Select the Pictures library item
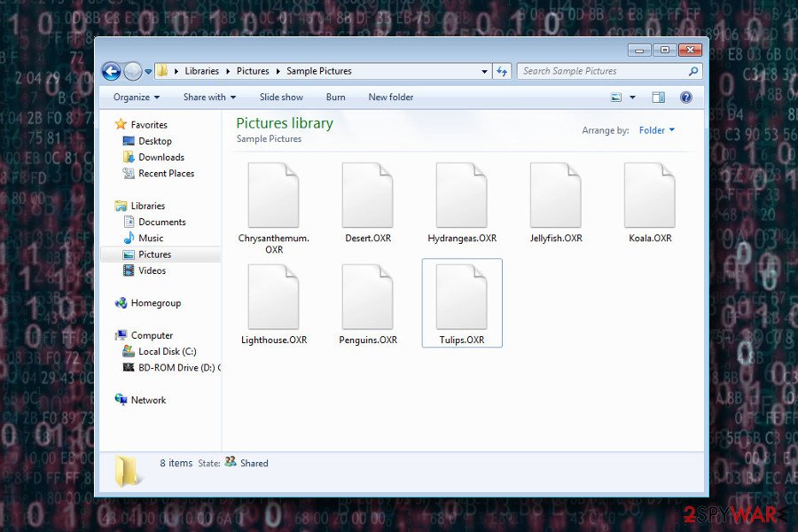This screenshot has height=532, width=798. coord(160,254)
